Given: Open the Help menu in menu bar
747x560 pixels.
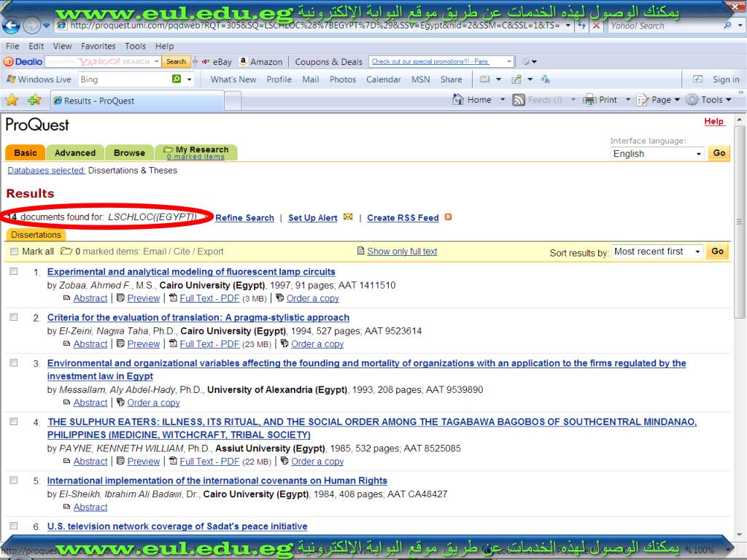Looking at the screenshot, I should pos(164,46).
